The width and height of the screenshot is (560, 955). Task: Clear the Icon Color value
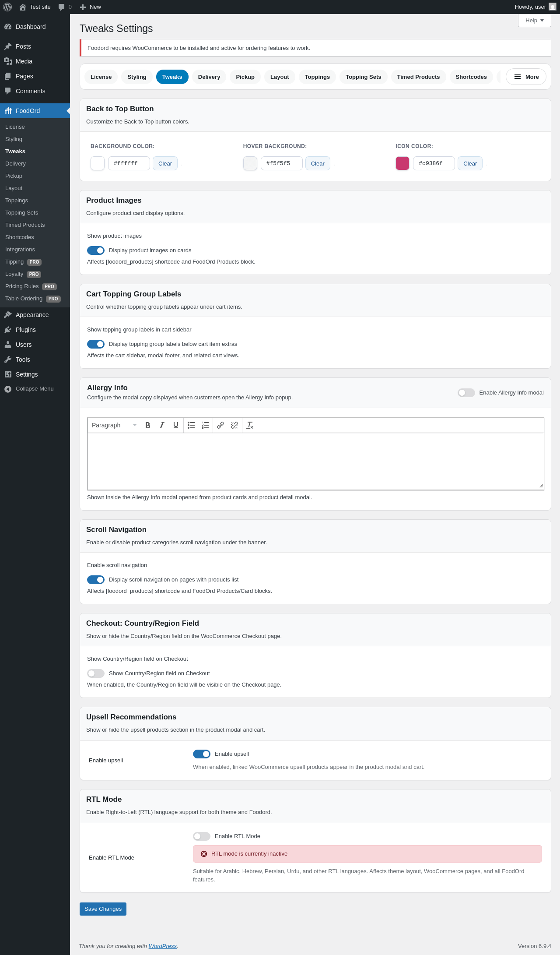tap(470, 164)
